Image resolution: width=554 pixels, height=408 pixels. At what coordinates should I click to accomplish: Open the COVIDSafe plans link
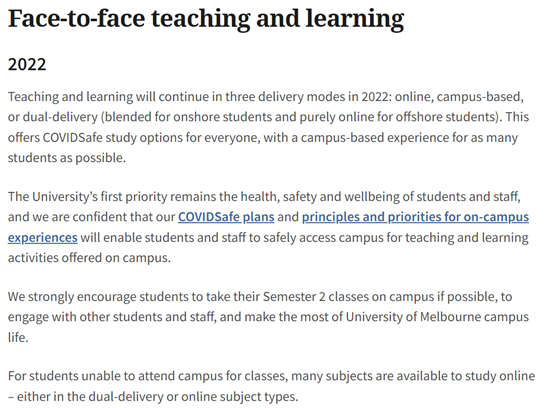(226, 217)
